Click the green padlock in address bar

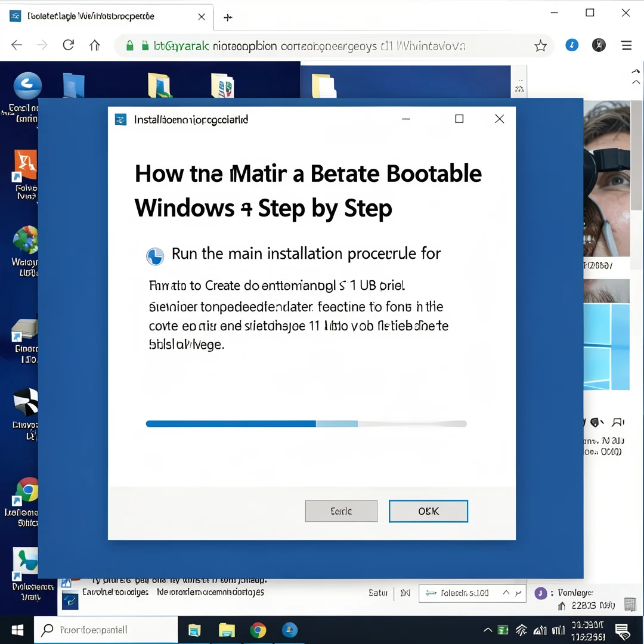pos(130,45)
